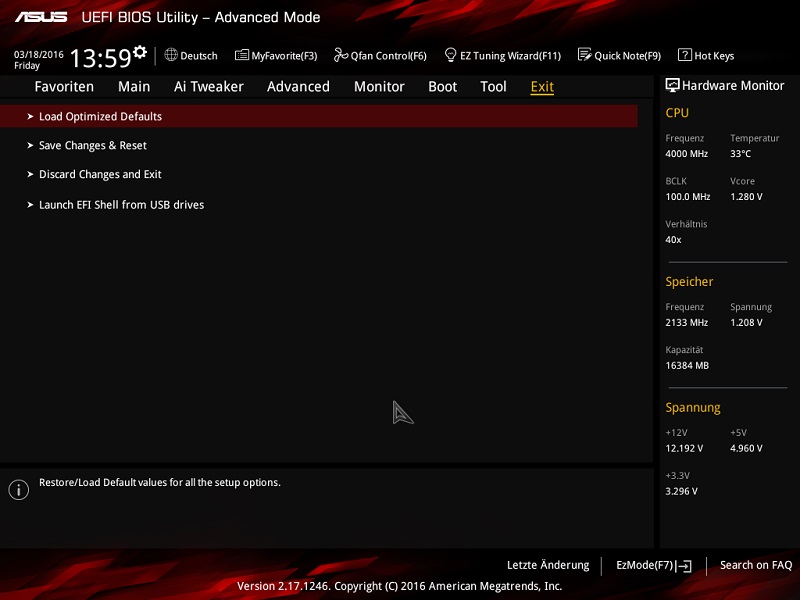
Task: Expand the arrow before Load Optimized Defaults
Action: coord(30,116)
